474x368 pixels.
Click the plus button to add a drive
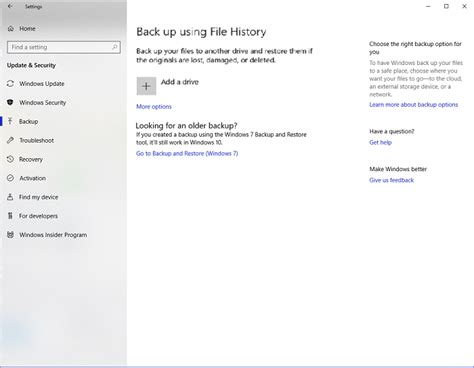tap(146, 86)
